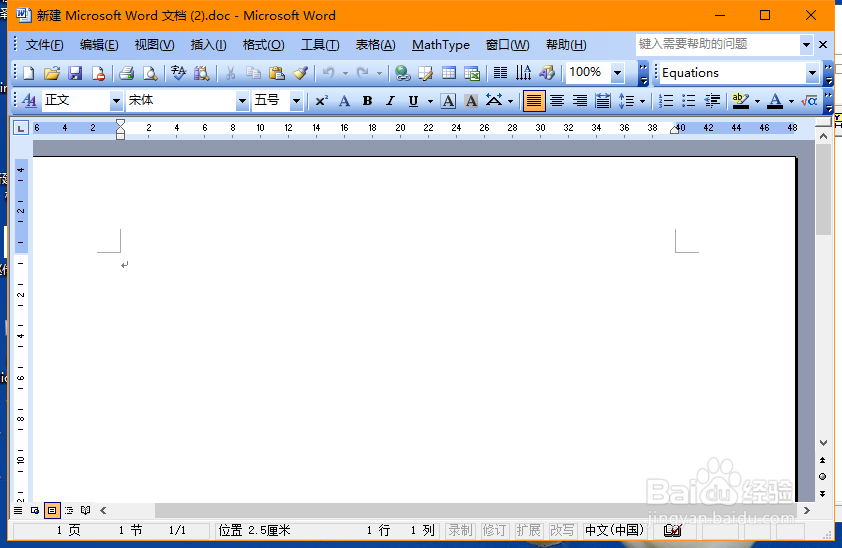Run spelling and grammar check
This screenshot has height=548, width=842.
pyautogui.click(x=178, y=73)
